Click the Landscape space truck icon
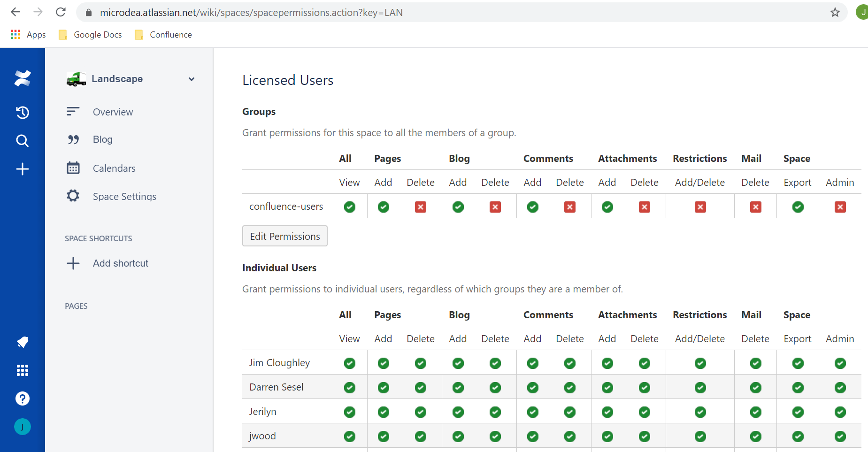 point(76,79)
